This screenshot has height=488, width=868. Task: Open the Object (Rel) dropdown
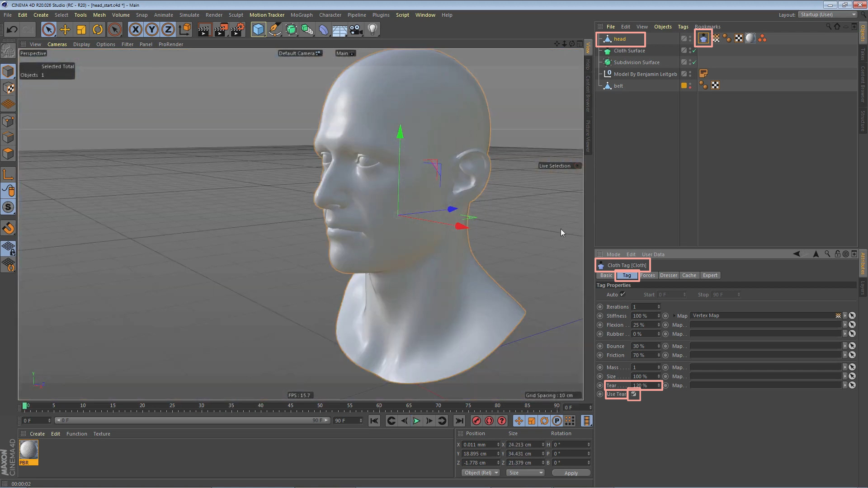(x=481, y=473)
